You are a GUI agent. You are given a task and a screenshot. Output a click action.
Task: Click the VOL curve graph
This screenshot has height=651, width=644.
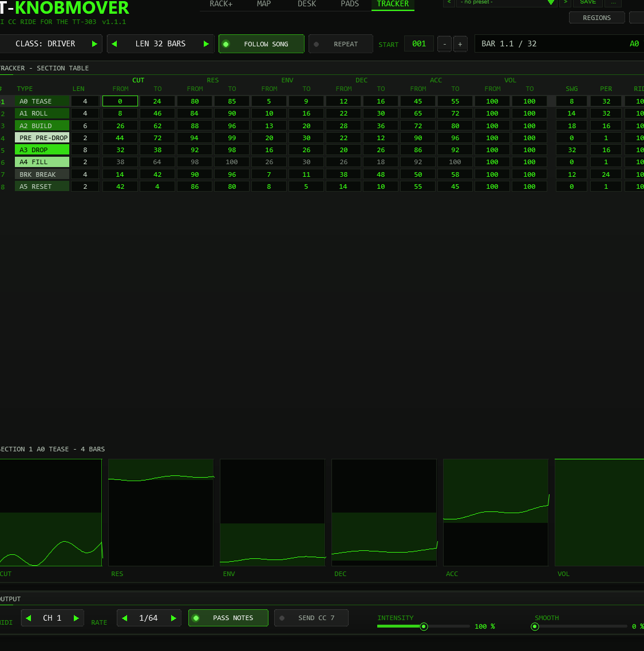coord(599,513)
